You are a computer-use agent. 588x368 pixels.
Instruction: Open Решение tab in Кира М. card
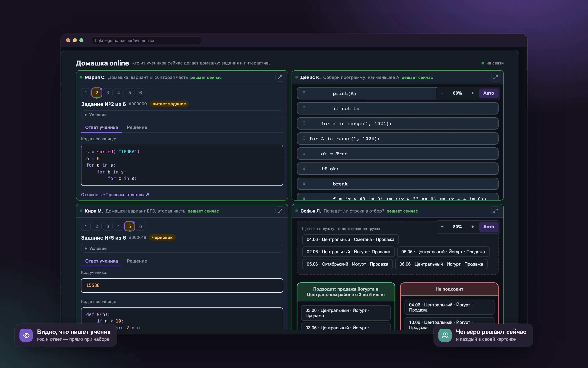coord(137,261)
